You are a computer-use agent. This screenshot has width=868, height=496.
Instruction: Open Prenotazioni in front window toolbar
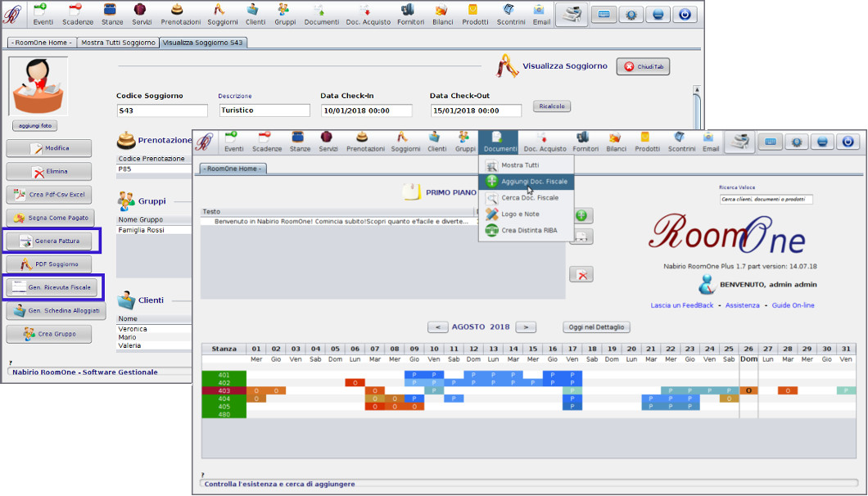[x=365, y=142]
